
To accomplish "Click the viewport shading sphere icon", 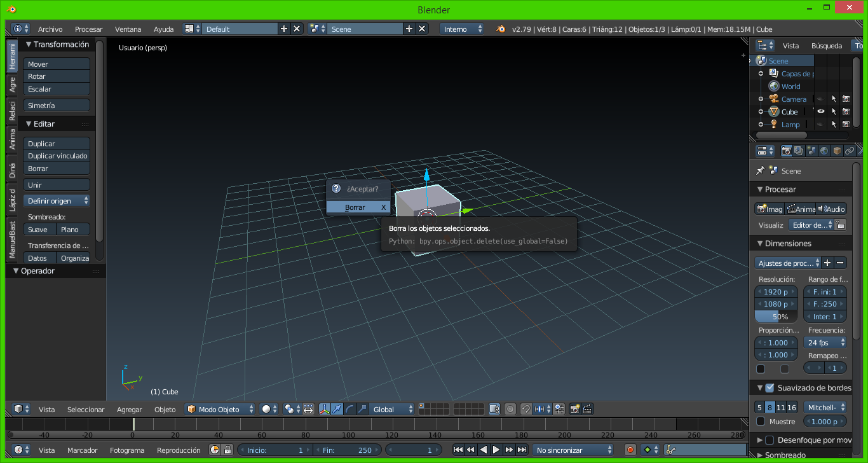I will pyautogui.click(x=269, y=410).
